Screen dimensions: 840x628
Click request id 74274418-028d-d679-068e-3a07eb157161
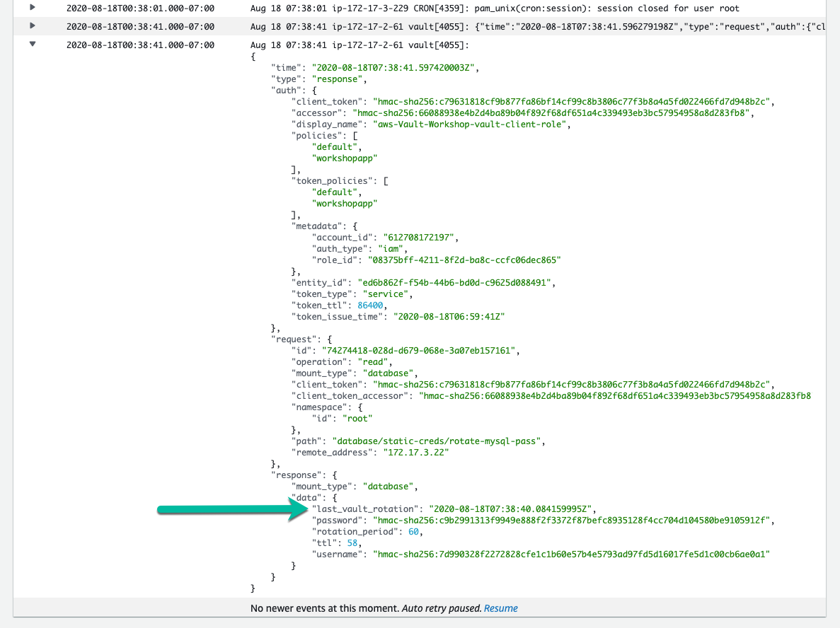click(418, 351)
